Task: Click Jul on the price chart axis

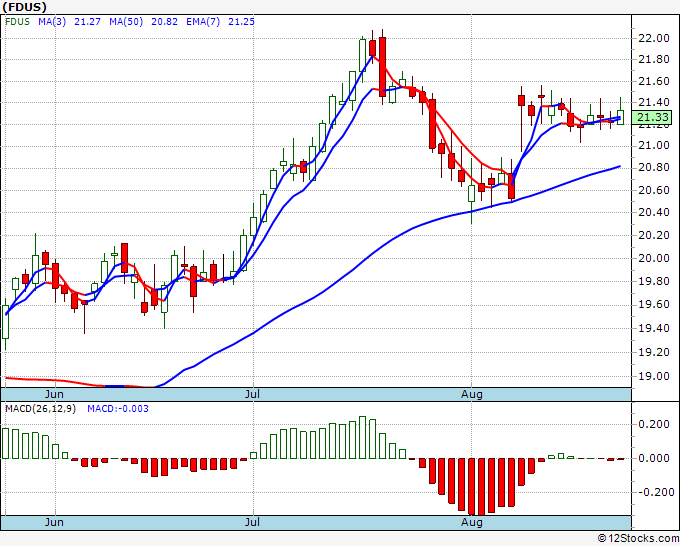Action: pyautogui.click(x=252, y=394)
